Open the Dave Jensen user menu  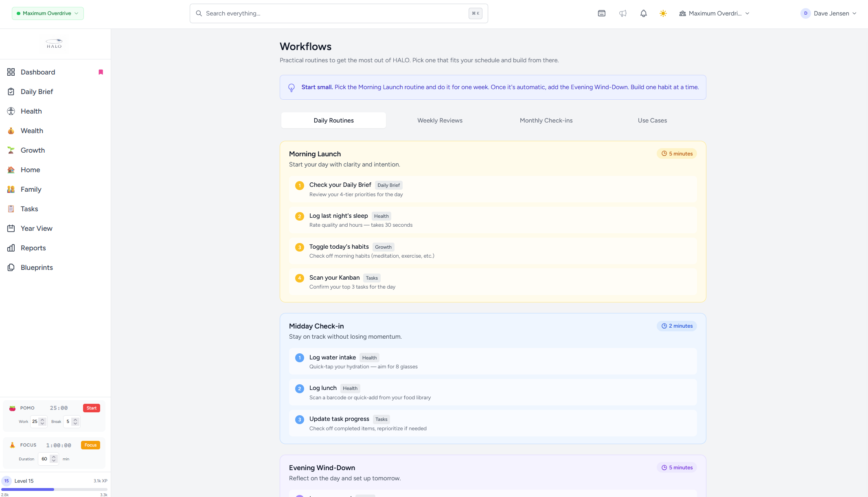(x=829, y=13)
